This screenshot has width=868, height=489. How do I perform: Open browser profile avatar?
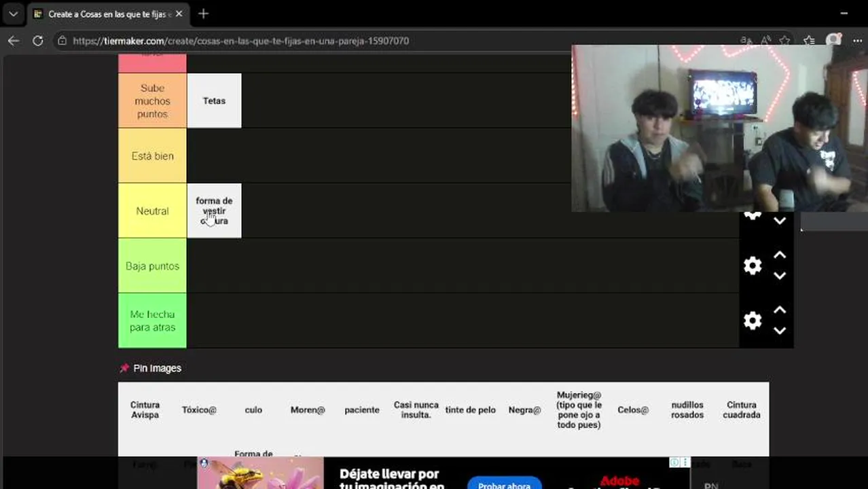click(833, 41)
